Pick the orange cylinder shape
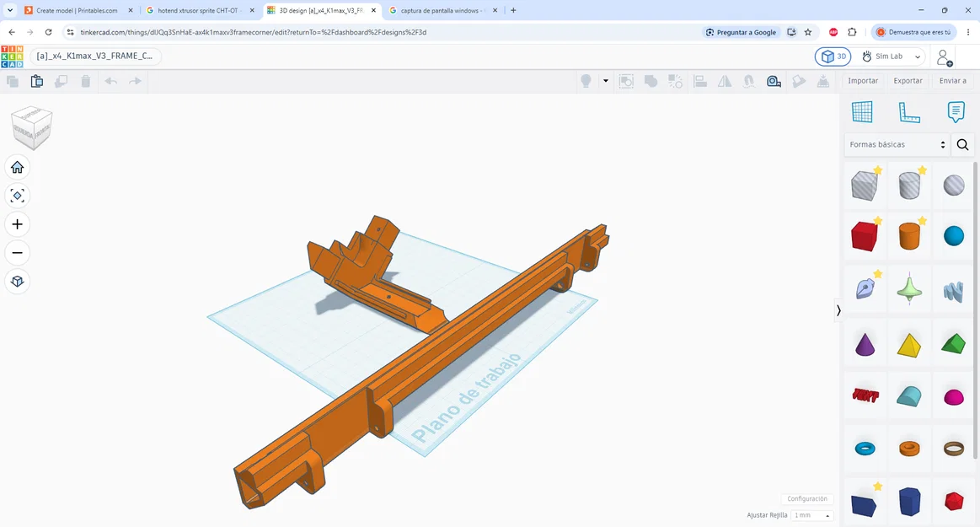This screenshot has height=527, width=980. [x=909, y=236]
